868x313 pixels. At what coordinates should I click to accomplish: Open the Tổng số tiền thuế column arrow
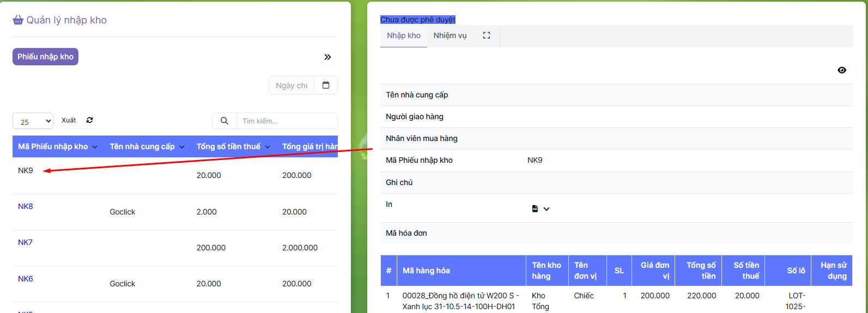[x=268, y=147]
